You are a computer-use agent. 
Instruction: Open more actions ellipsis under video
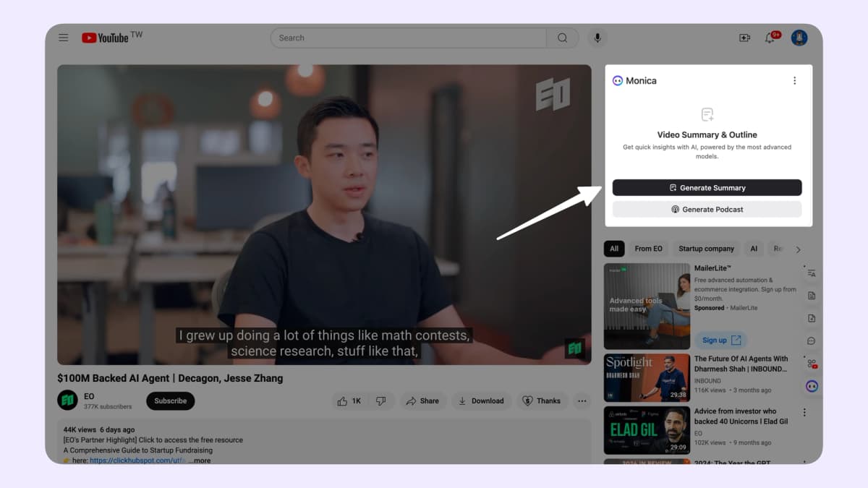(x=582, y=401)
